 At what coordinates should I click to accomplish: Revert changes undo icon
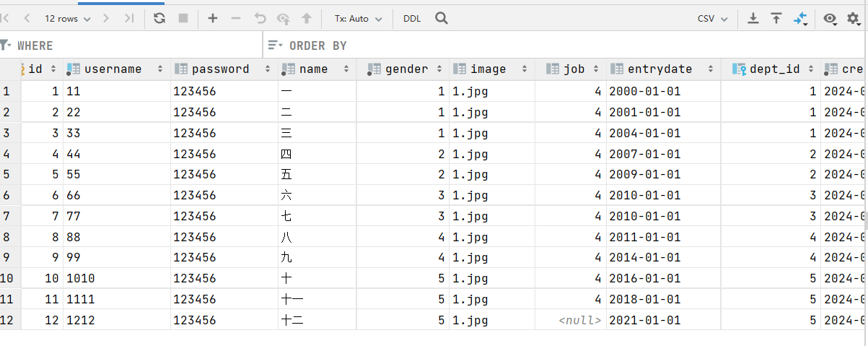[x=260, y=19]
